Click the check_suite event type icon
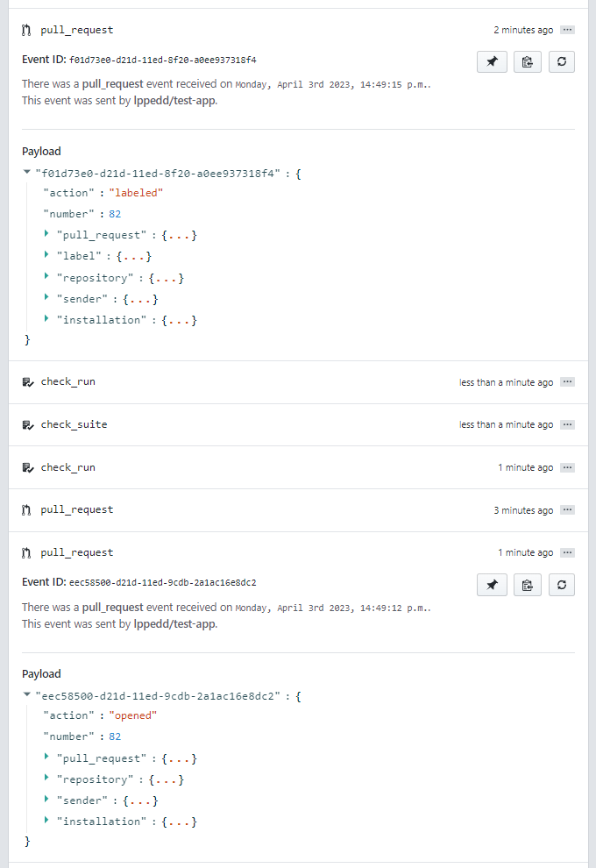The image size is (596, 868). (x=25, y=424)
